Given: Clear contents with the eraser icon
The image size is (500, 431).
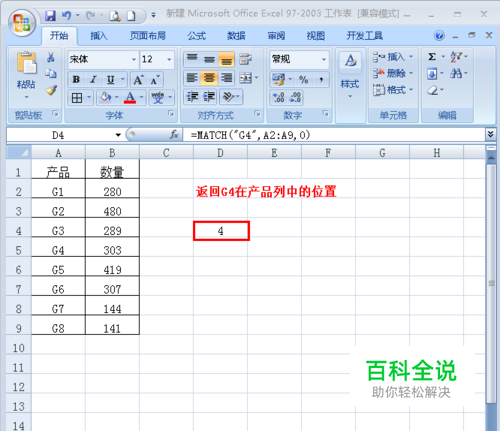Looking at the screenshot, I should pyautogui.click(x=433, y=90).
